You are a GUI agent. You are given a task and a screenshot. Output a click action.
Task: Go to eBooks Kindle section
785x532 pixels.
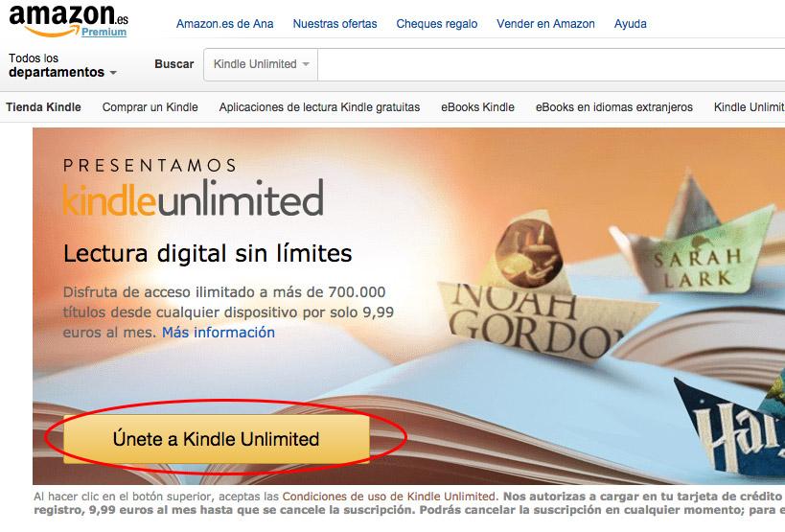477,107
